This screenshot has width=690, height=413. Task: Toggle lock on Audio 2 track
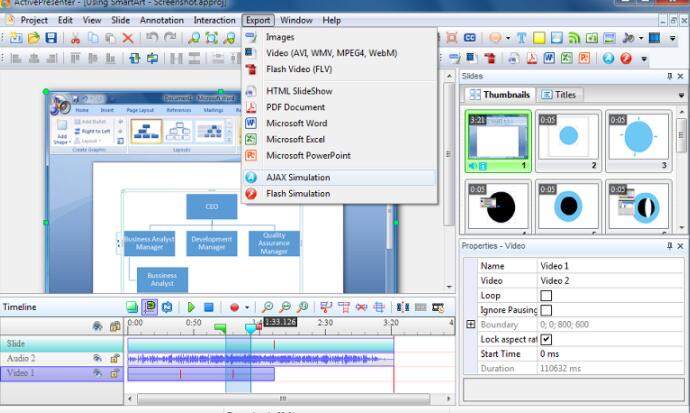(115, 358)
